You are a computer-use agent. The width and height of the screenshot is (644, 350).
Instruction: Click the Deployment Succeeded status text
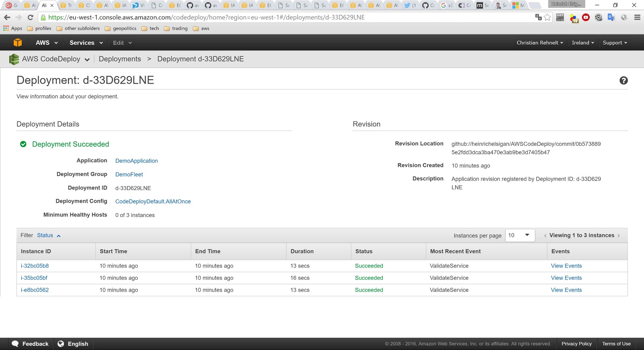pos(70,144)
